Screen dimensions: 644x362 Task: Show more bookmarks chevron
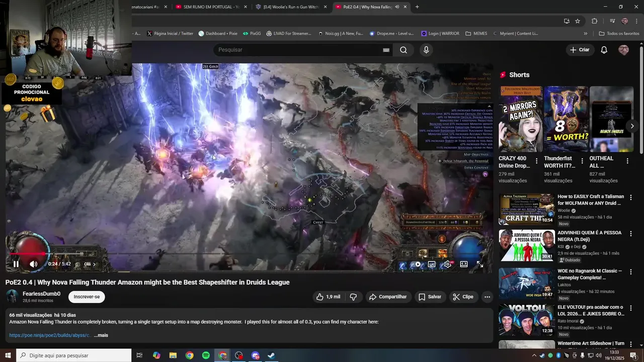coord(585,34)
